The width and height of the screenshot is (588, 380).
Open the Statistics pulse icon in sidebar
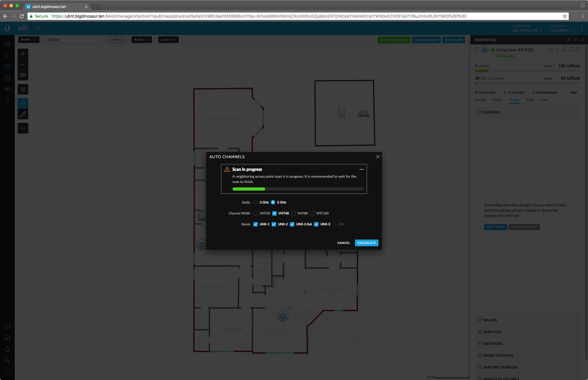[7, 56]
